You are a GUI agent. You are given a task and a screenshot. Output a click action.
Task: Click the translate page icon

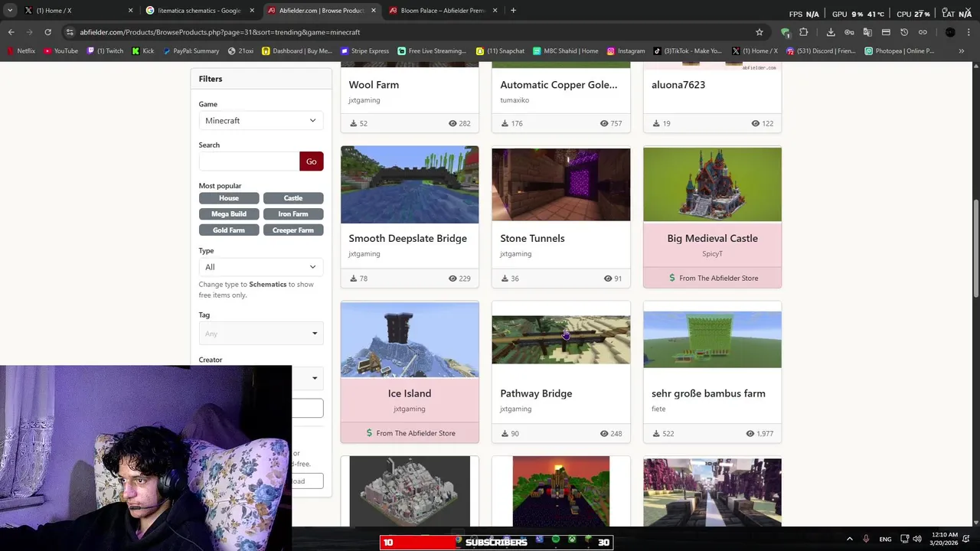867,32
